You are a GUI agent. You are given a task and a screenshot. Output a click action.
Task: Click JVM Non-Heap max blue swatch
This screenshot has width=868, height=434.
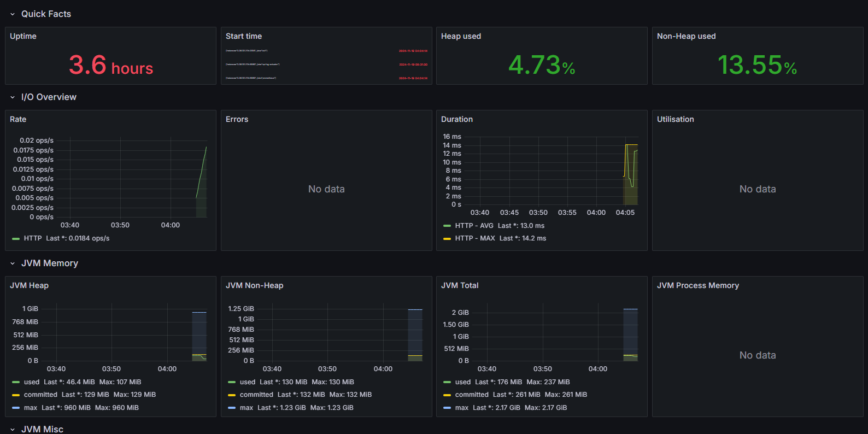(232, 408)
